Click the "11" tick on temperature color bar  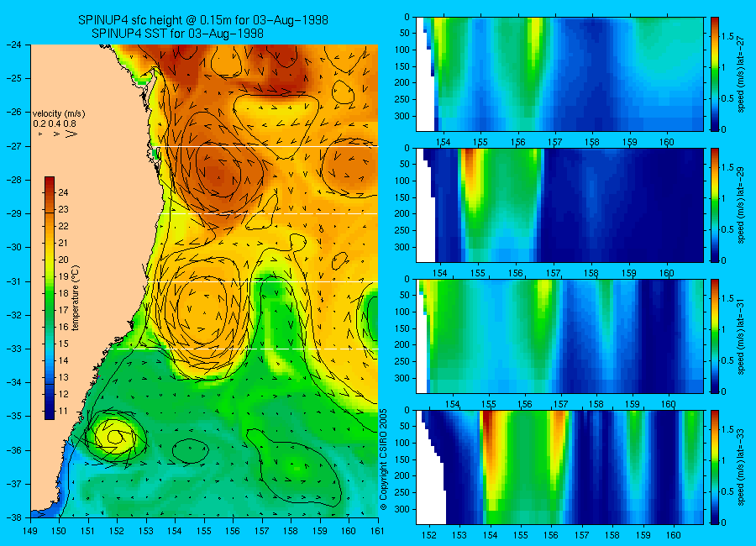click(63, 411)
